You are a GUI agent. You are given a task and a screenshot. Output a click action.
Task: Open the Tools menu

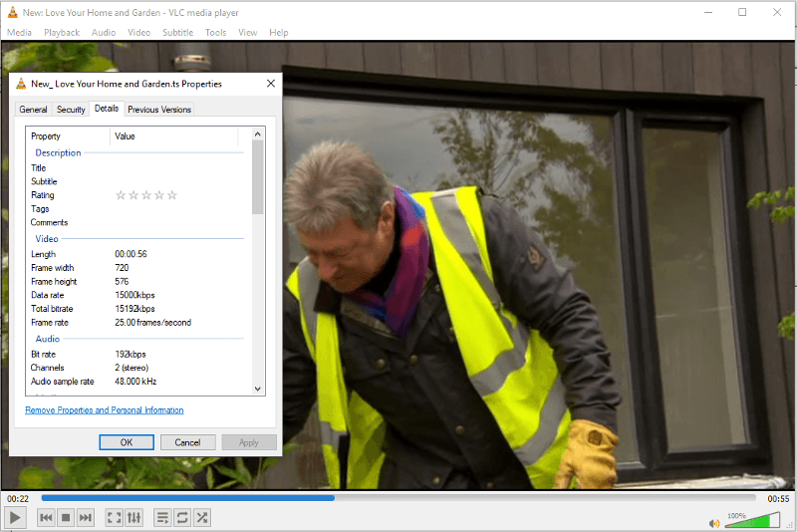click(x=215, y=33)
